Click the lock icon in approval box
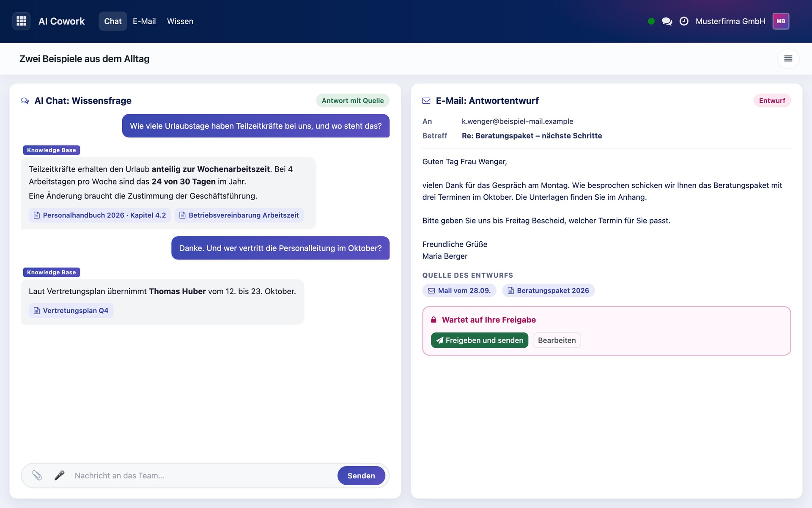The height and width of the screenshot is (508, 812). pyautogui.click(x=433, y=320)
